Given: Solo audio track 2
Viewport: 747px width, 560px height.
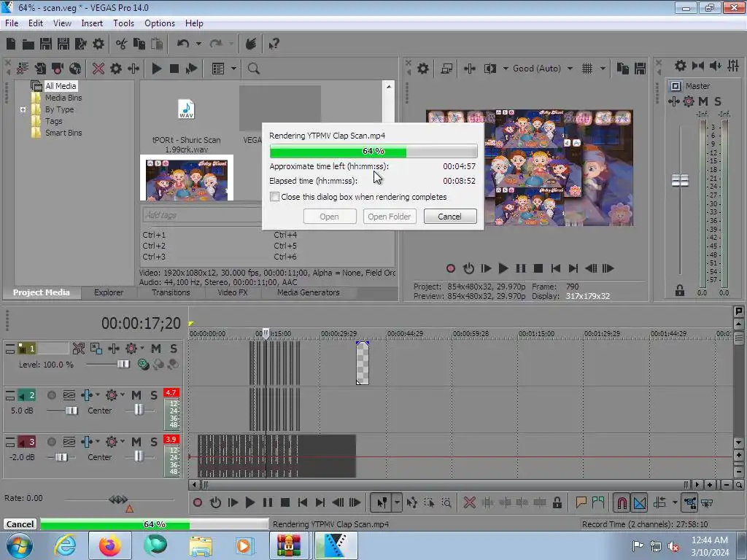Looking at the screenshot, I should click(153, 395).
